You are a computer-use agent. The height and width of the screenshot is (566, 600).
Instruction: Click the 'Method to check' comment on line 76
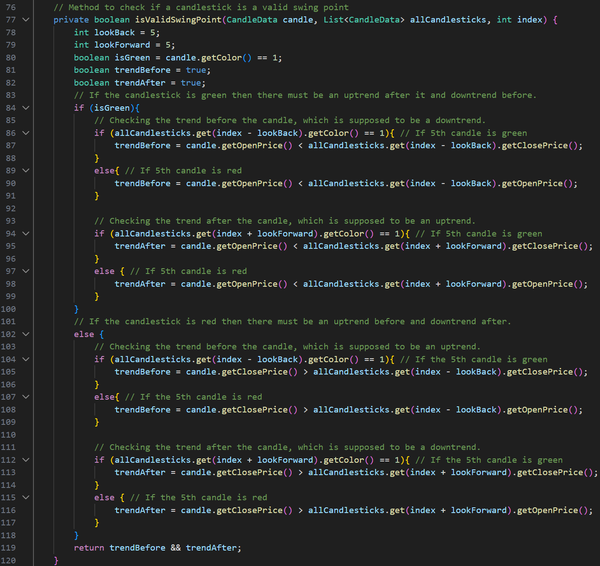click(180, 7)
